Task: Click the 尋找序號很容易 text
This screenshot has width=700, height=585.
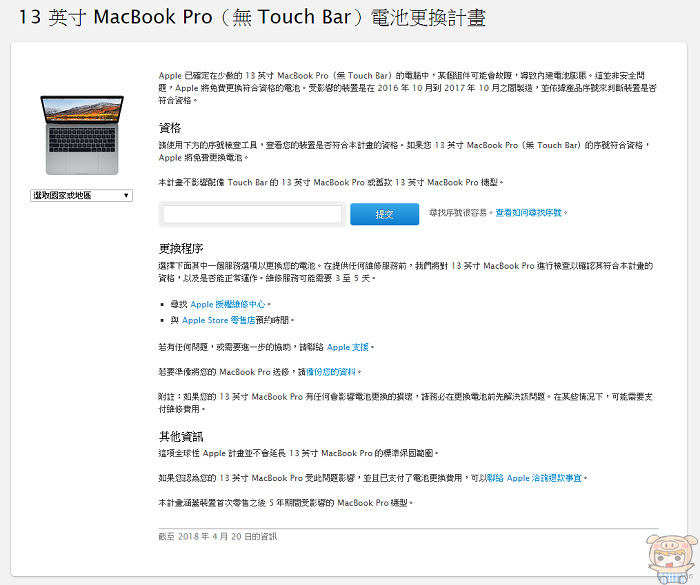Action: pos(458,213)
